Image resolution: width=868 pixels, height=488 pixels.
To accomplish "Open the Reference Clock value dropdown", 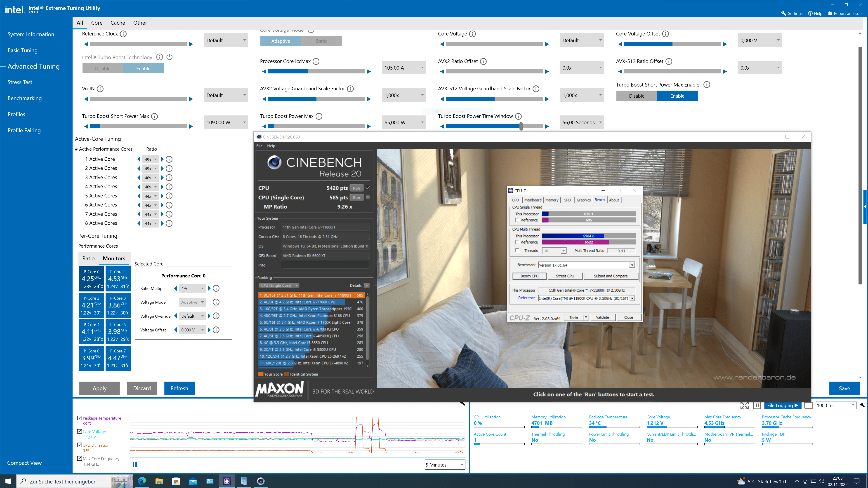I will click(x=226, y=40).
